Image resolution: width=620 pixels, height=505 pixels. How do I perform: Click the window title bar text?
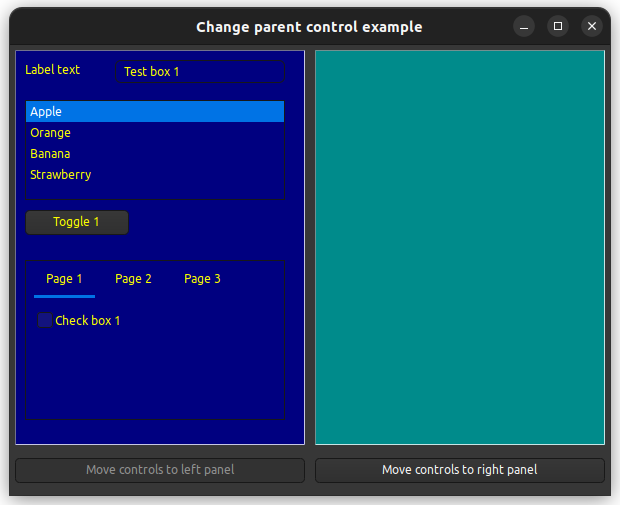(309, 27)
